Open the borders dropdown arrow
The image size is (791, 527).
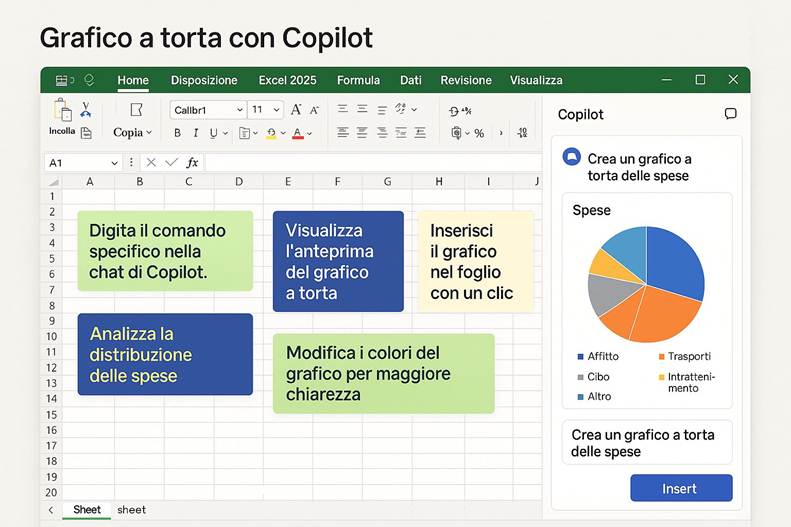point(255,133)
